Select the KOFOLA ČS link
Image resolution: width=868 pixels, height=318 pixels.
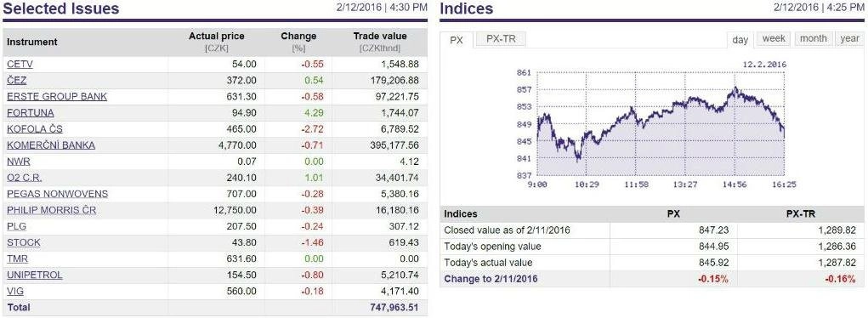pos(35,129)
